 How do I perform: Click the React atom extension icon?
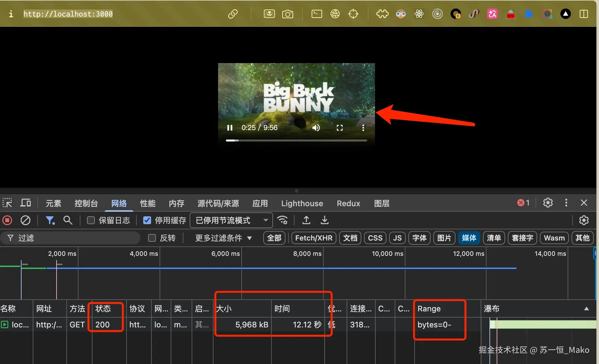click(419, 14)
